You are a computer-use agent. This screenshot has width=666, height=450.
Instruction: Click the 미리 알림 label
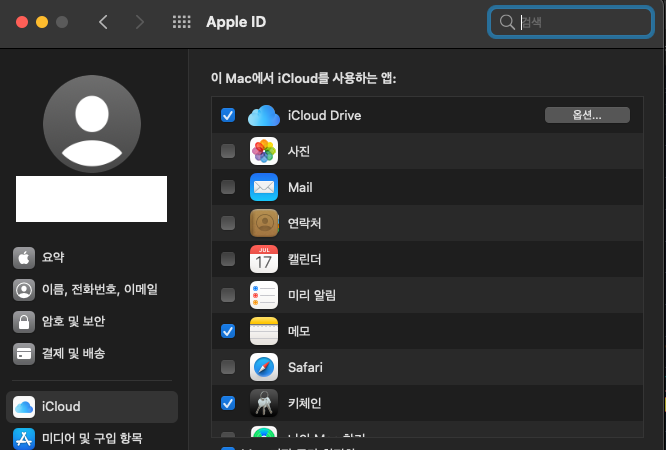pos(312,295)
